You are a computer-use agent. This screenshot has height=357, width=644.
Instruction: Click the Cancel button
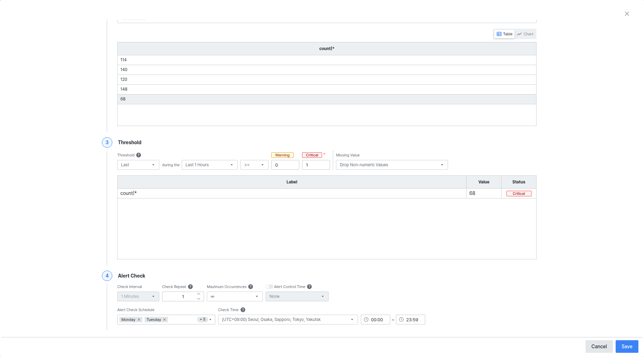point(599,346)
